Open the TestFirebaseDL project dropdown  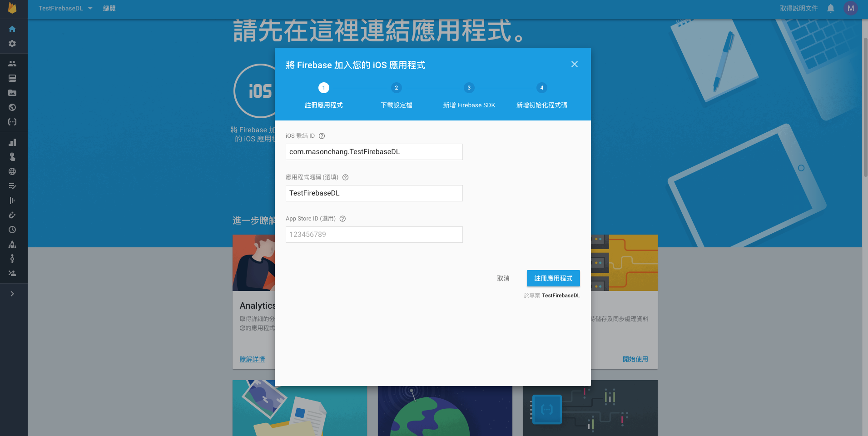coord(65,8)
